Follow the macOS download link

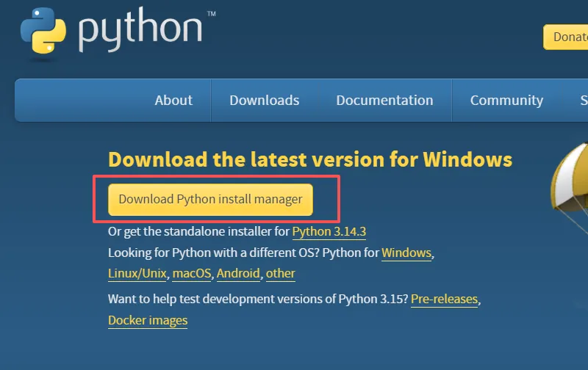[x=192, y=273]
